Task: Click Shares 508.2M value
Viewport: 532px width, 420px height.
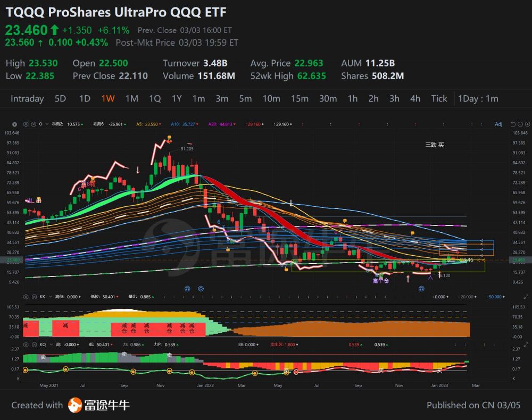Action: click(x=388, y=76)
